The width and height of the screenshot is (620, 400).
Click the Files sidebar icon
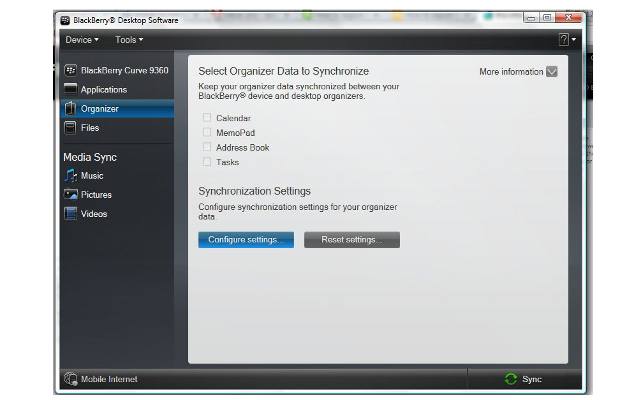pyautogui.click(x=70, y=128)
